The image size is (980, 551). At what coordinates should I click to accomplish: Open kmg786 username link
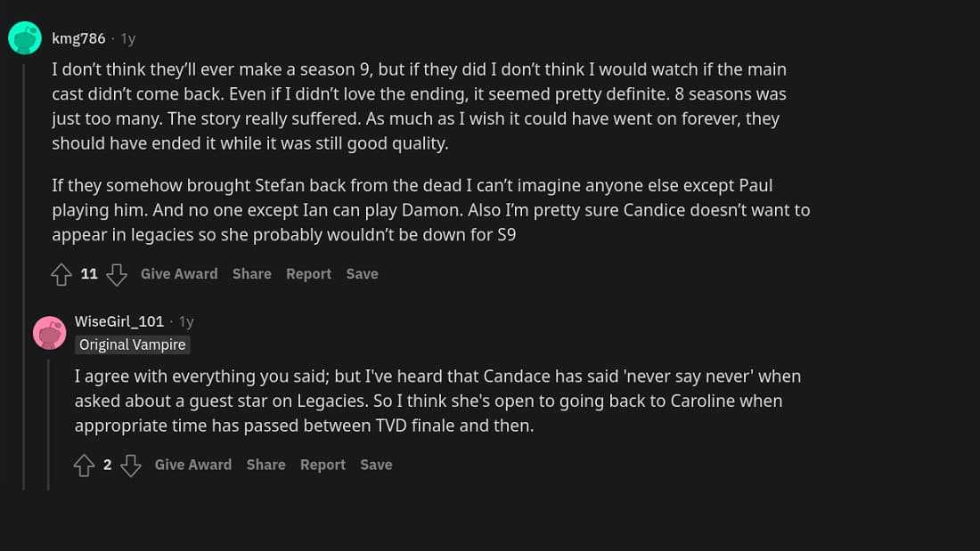coord(78,38)
